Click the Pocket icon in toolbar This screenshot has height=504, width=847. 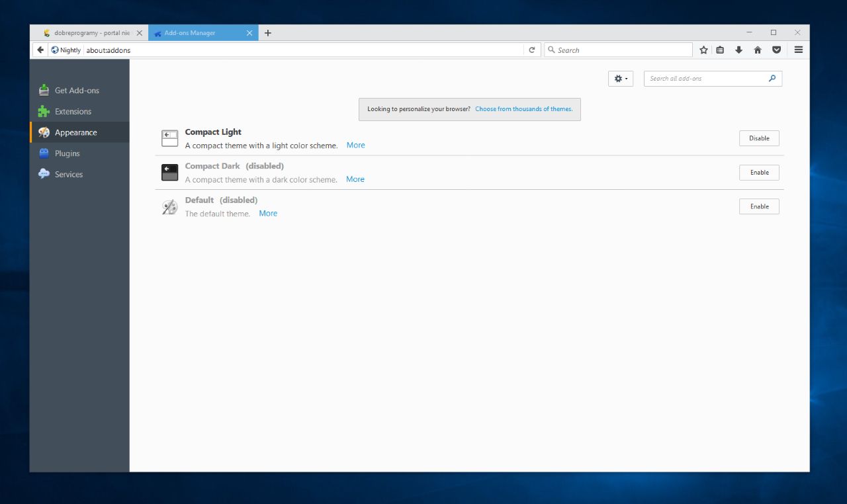[x=777, y=50]
